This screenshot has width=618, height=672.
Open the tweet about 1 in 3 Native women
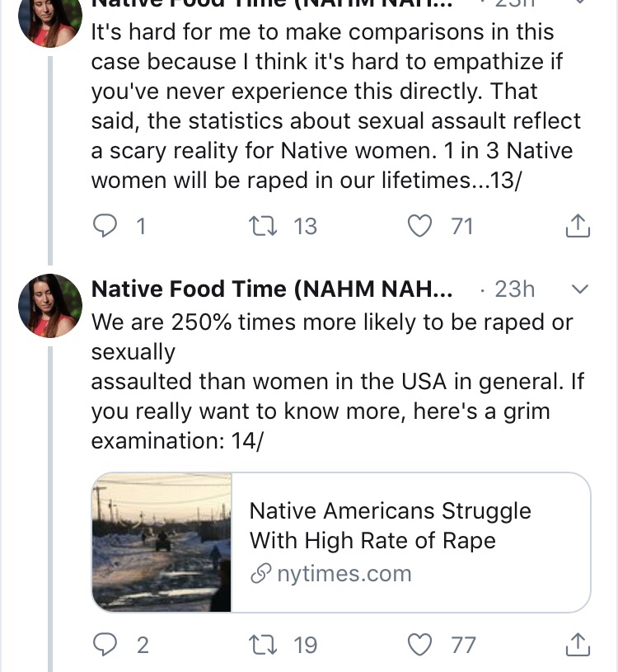[335, 107]
